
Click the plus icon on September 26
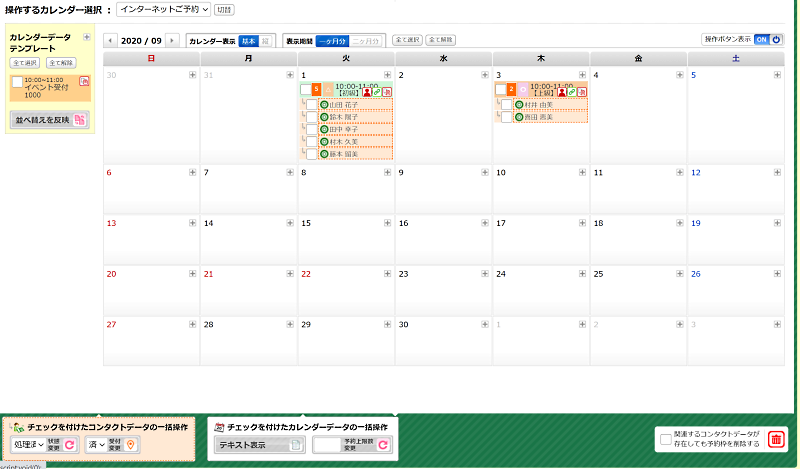(x=778, y=274)
